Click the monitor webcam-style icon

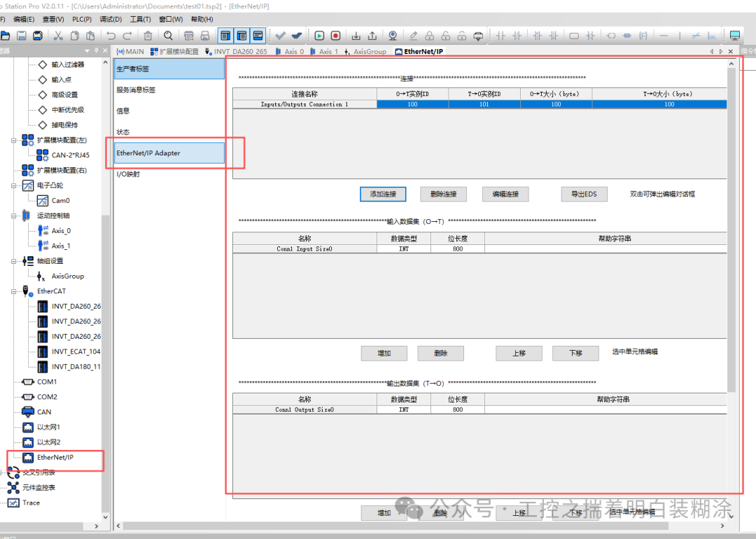(393, 36)
